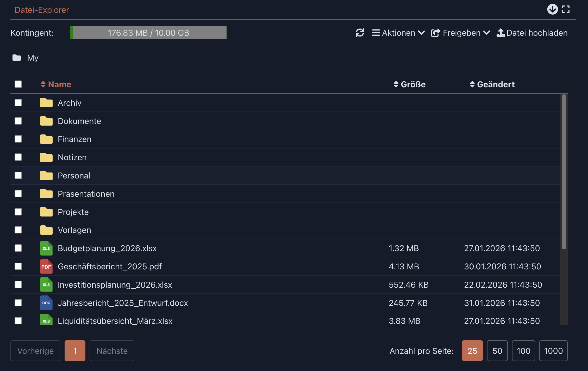Click the Präsentationen folder icon
Image resolution: width=588 pixels, height=371 pixels.
46,194
